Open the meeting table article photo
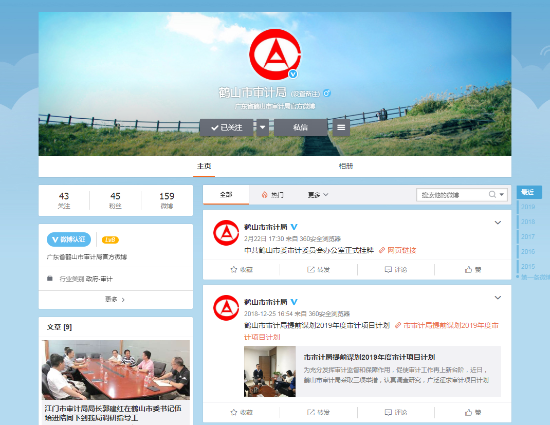 116,370
